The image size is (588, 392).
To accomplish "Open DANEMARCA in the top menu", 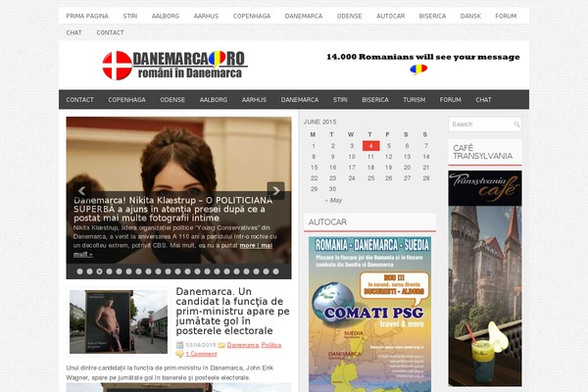I will point(304,16).
